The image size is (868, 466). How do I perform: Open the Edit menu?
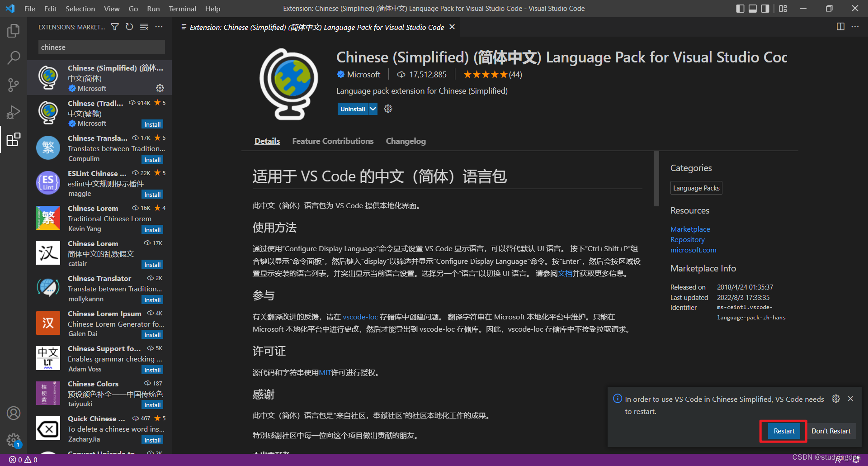(50, 9)
